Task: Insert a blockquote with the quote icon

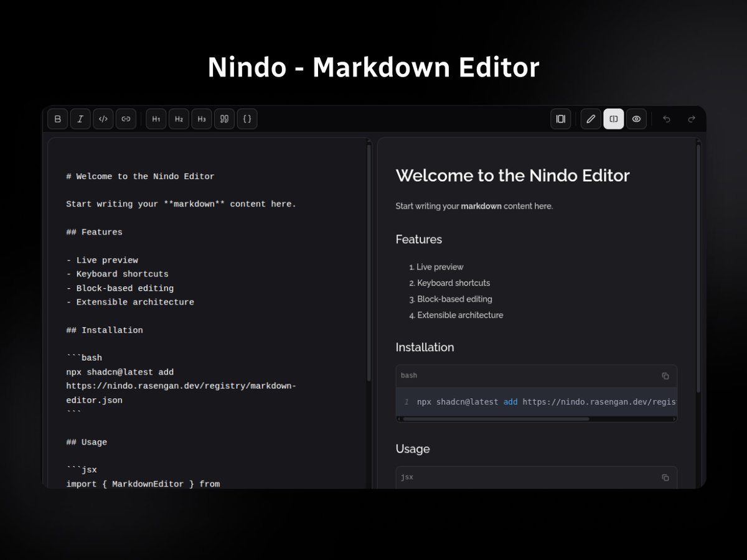Action: [x=224, y=119]
